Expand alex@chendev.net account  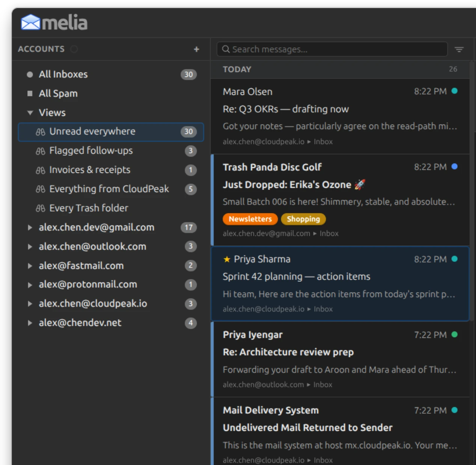30,323
